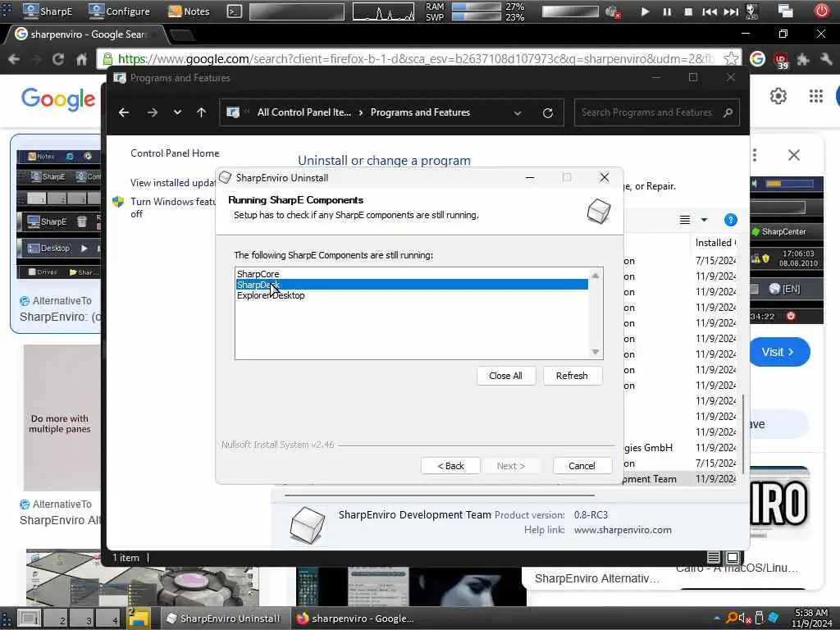Open the blue Help icon

[x=730, y=220]
